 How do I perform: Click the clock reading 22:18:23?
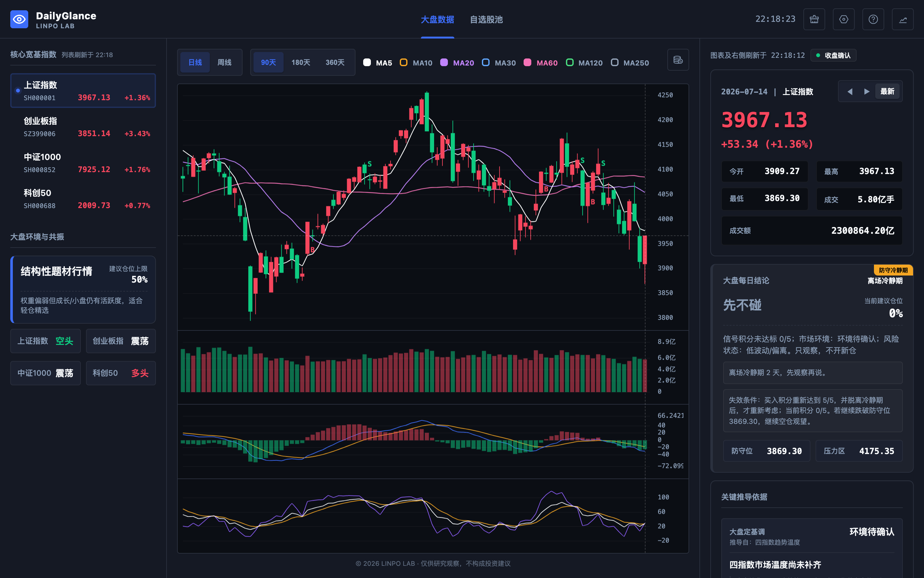[775, 19]
